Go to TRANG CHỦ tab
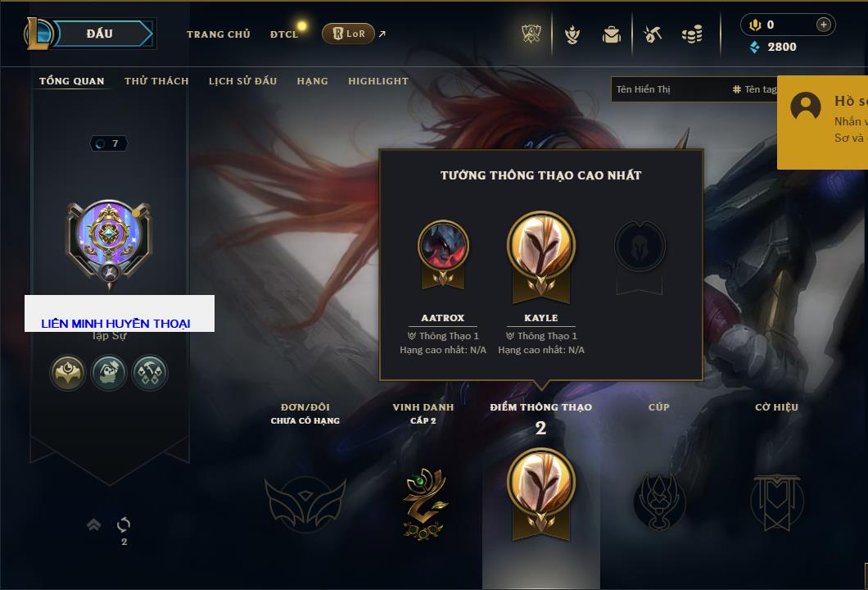 click(218, 34)
